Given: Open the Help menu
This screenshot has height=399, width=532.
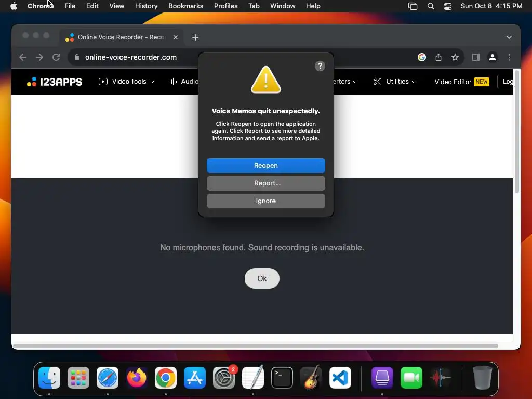Looking at the screenshot, I should coord(313,6).
